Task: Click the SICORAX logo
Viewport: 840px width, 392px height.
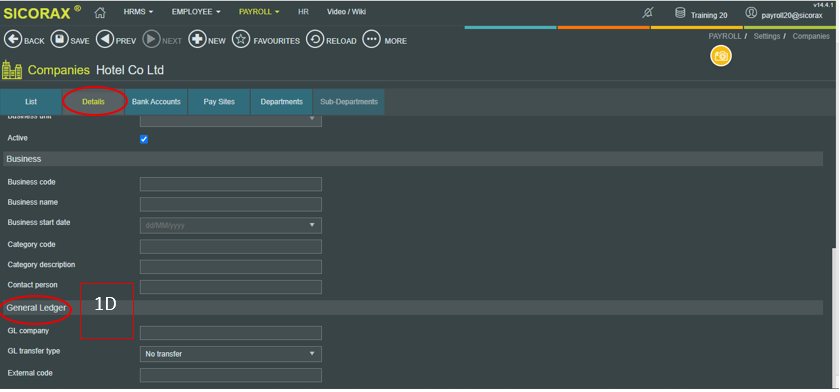Action: coord(42,13)
